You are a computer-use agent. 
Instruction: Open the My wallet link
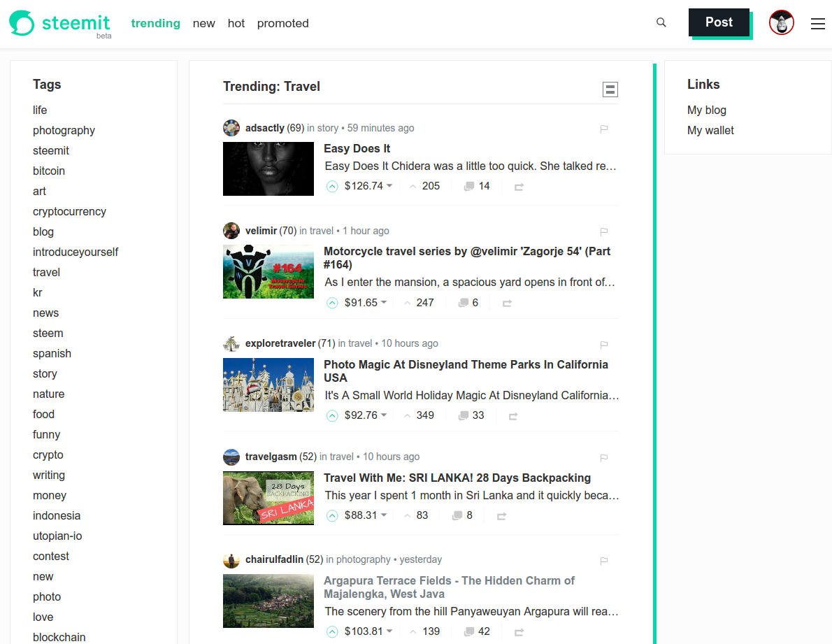pos(710,131)
